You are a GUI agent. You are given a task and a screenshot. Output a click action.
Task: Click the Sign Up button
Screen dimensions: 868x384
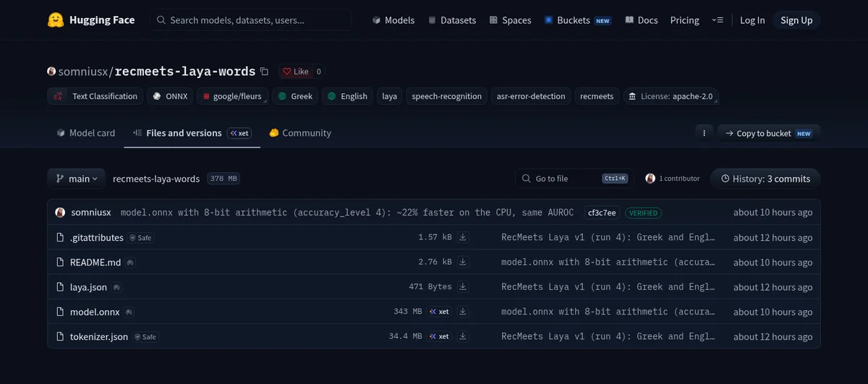[796, 20]
